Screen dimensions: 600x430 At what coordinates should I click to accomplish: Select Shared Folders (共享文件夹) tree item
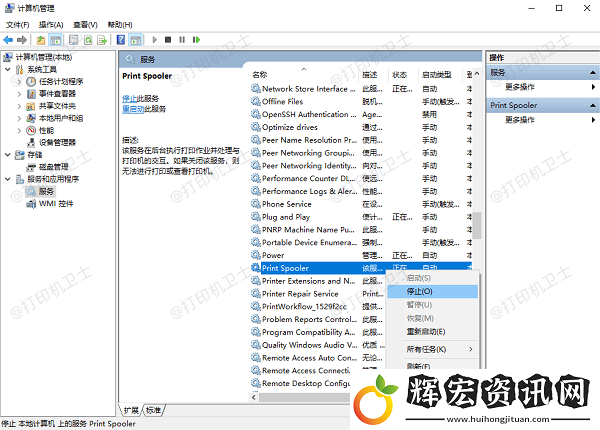tap(57, 106)
